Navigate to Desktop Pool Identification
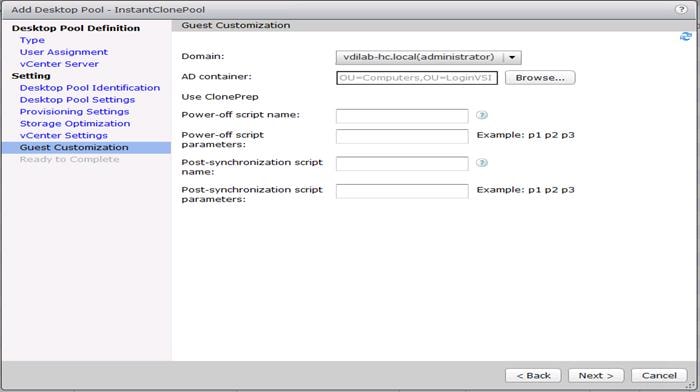 point(90,88)
